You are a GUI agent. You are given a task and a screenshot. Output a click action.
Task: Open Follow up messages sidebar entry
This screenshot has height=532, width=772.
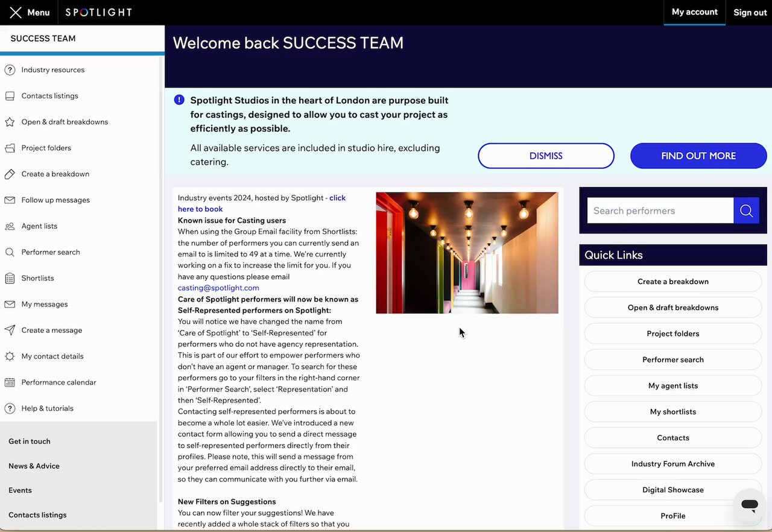[55, 200]
